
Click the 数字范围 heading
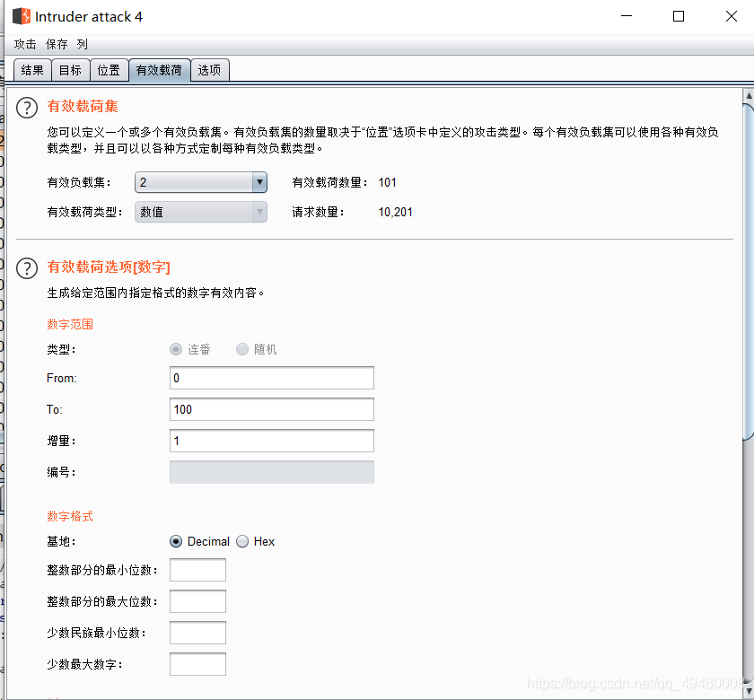(x=70, y=324)
